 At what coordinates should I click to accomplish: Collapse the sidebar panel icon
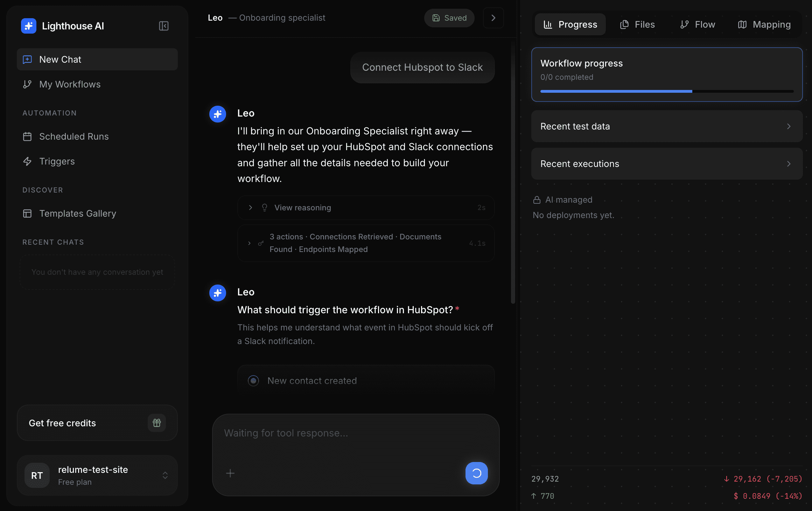point(163,26)
